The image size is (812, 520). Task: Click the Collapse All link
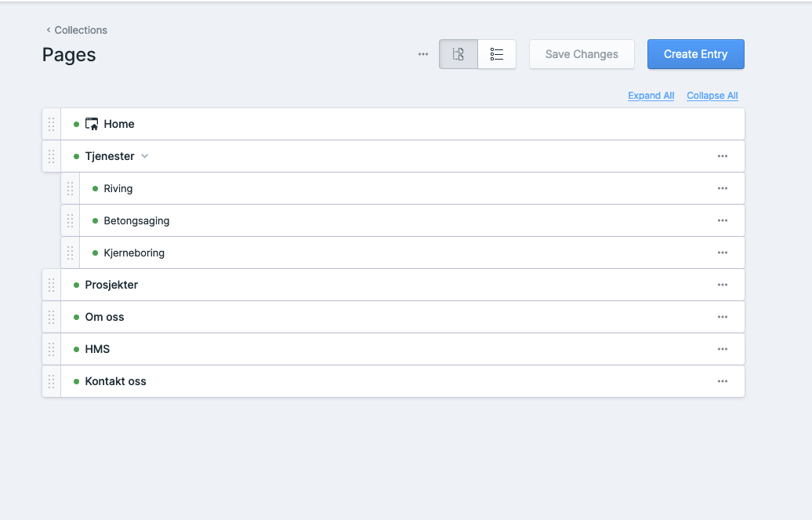pos(712,96)
